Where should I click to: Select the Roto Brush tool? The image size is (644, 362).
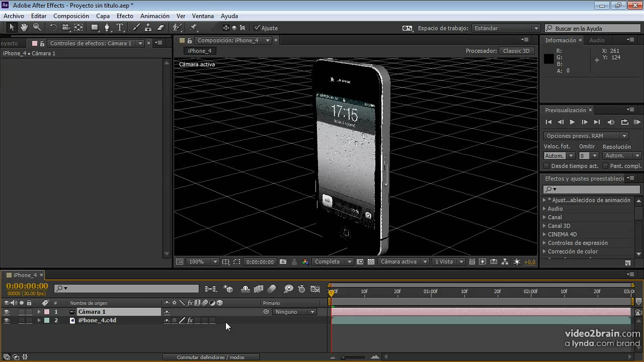(x=177, y=28)
